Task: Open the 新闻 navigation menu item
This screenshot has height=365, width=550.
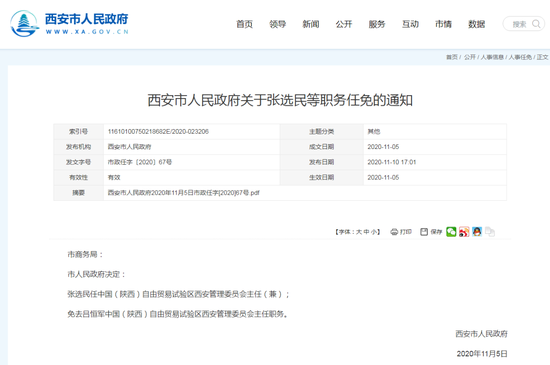Action: (x=311, y=24)
